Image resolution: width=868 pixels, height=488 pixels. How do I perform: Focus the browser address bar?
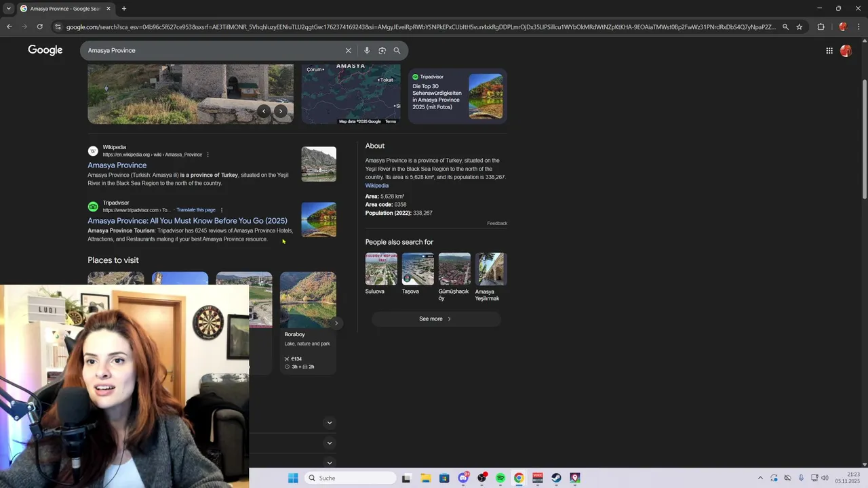(420, 26)
